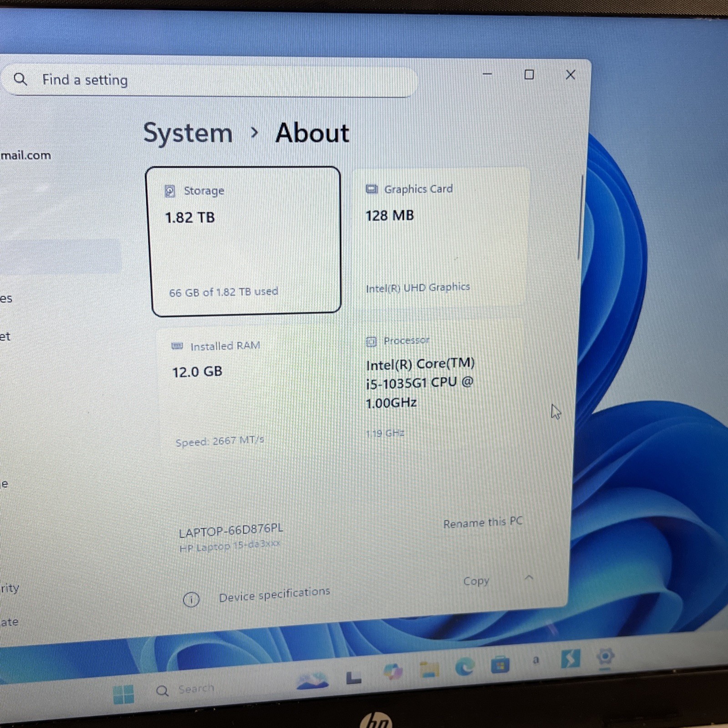
Task: Click the Storage card disk icon
Action: (x=170, y=191)
